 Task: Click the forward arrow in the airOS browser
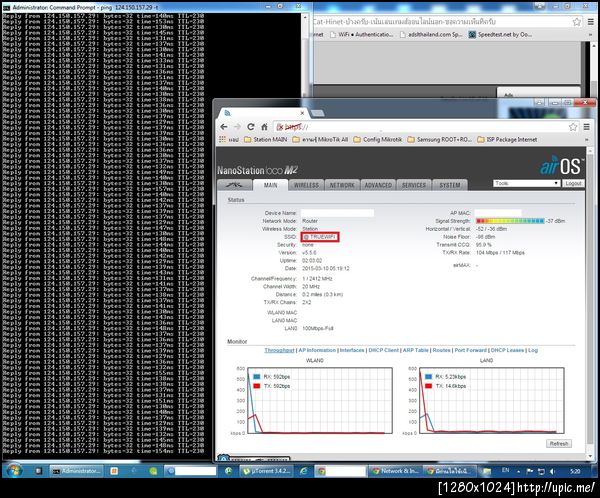coord(237,127)
